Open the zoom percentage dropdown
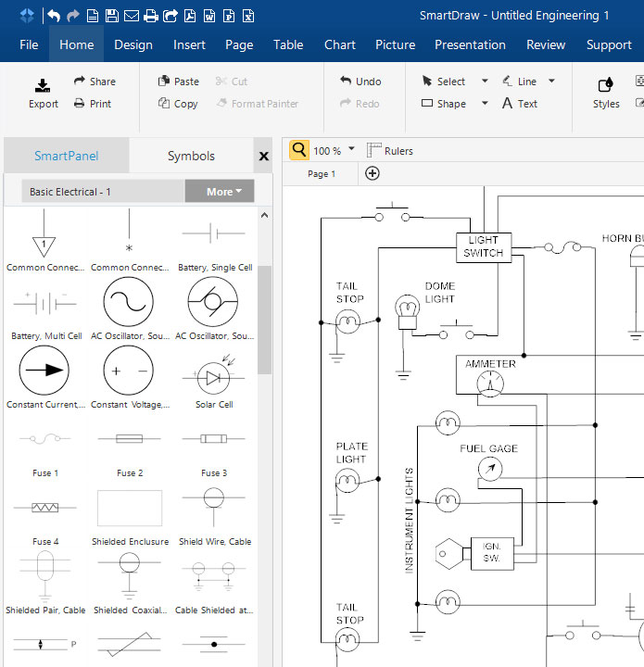This screenshot has width=644, height=667. pos(352,150)
